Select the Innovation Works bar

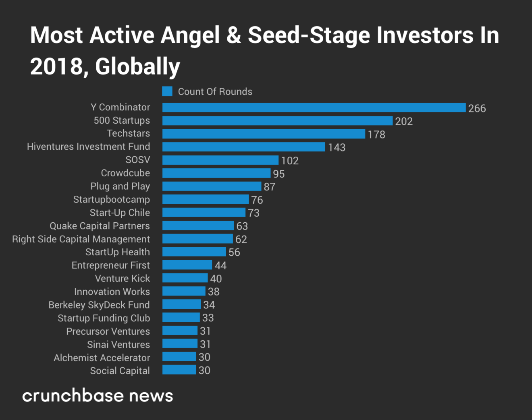point(184,291)
